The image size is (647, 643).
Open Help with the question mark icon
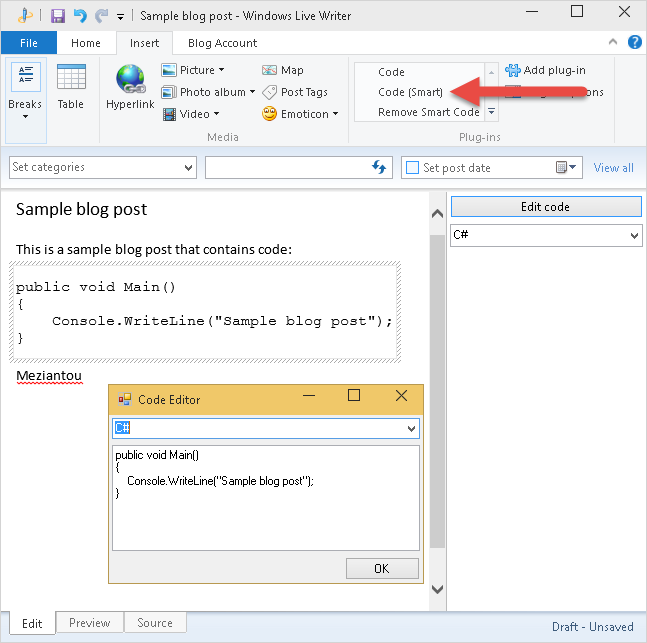pyautogui.click(x=635, y=42)
